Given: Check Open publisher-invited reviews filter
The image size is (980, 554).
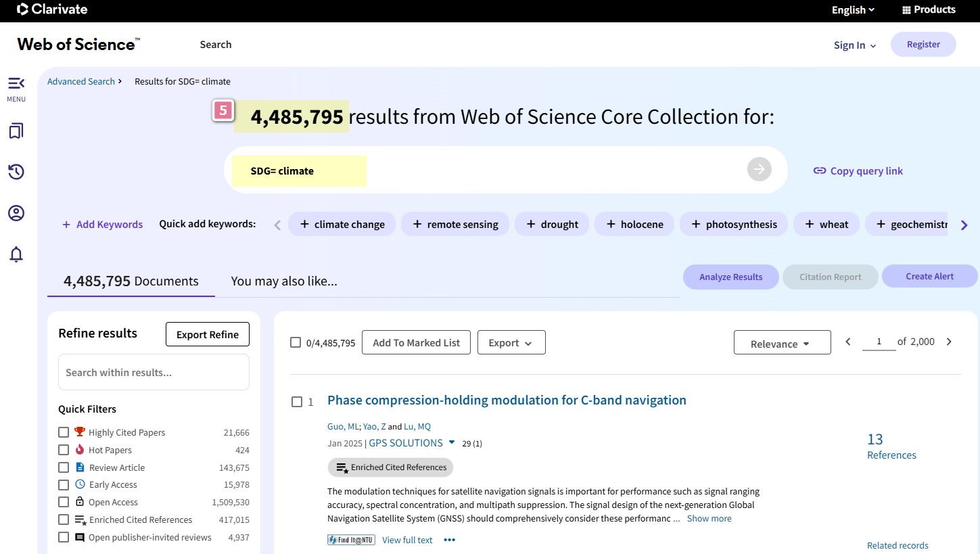Looking at the screenshot, I should pos(64,537).
